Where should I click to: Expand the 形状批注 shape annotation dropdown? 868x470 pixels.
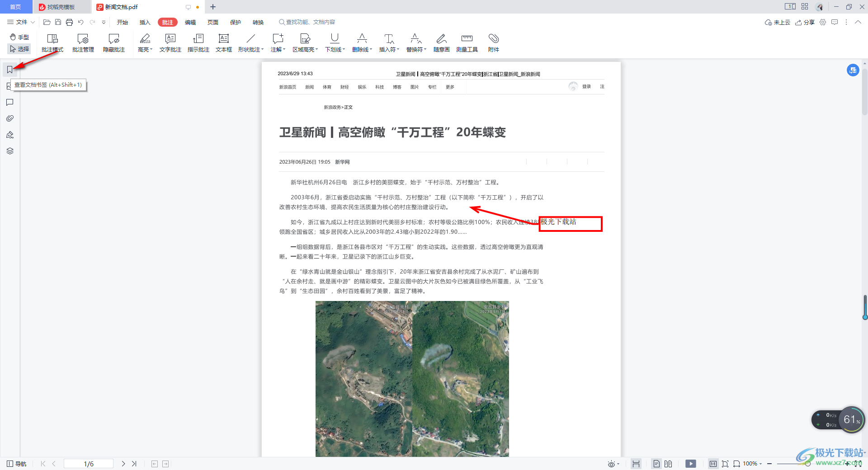coord(262,50)
